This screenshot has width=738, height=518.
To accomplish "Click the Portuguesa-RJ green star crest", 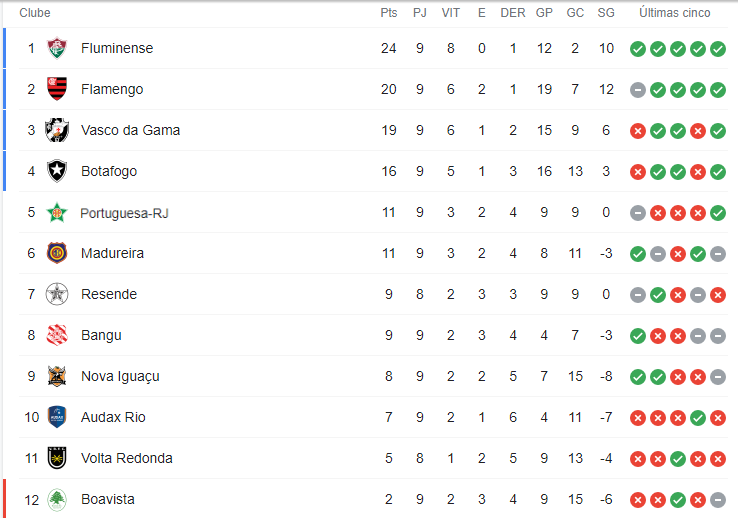I will (57, 213).
